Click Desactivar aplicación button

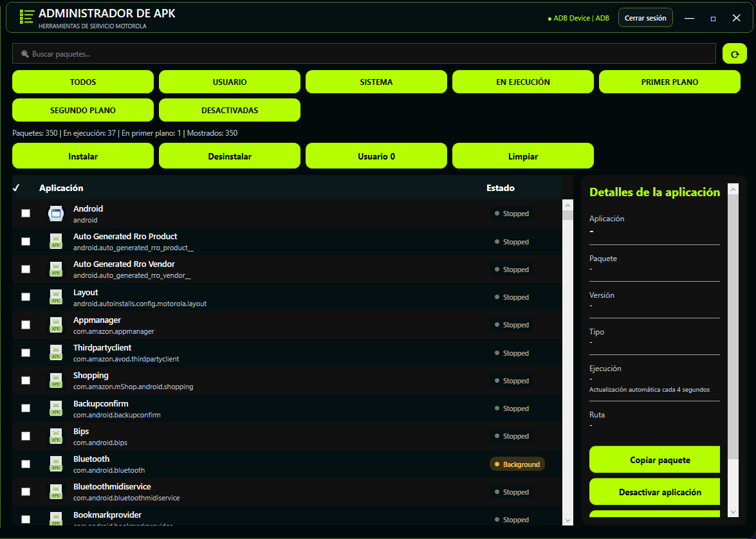coord(655,492)
